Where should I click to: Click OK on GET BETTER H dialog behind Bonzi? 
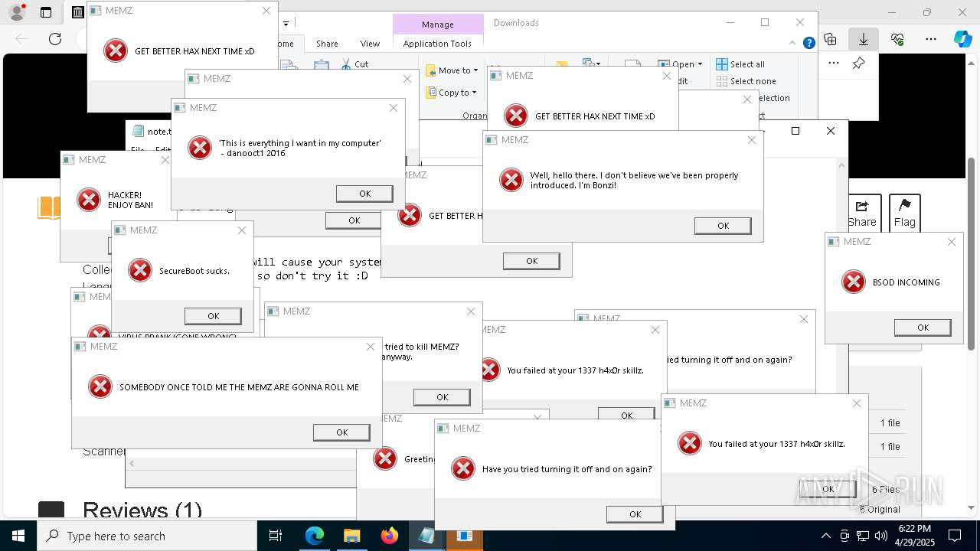[x=531, y=261]
